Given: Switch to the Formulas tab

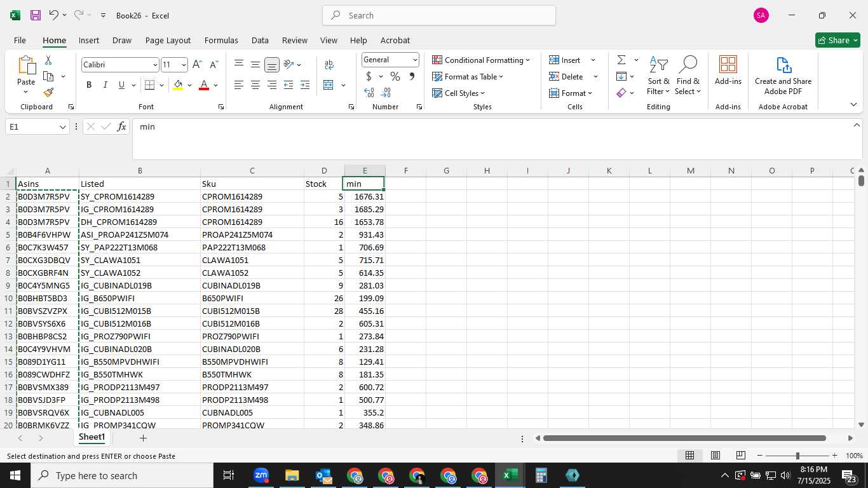Looking at the screenshot, I should pyautogui.click(x=221, y=40).
